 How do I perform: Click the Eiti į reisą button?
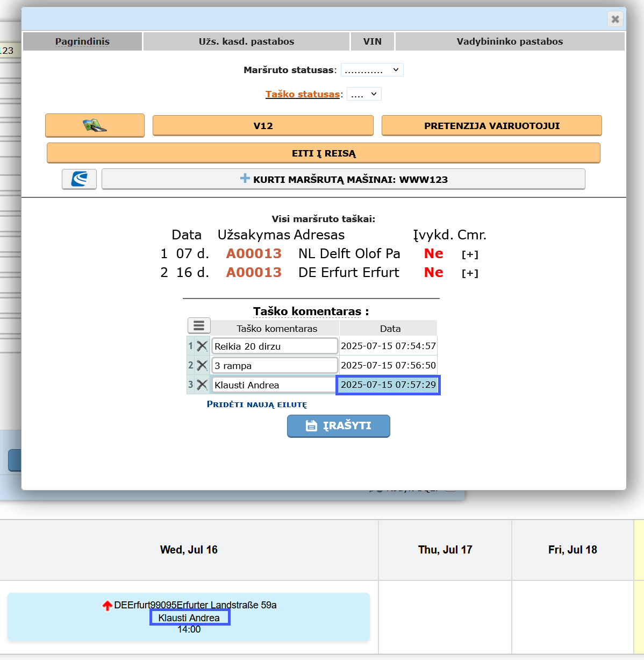pos(324,153)
